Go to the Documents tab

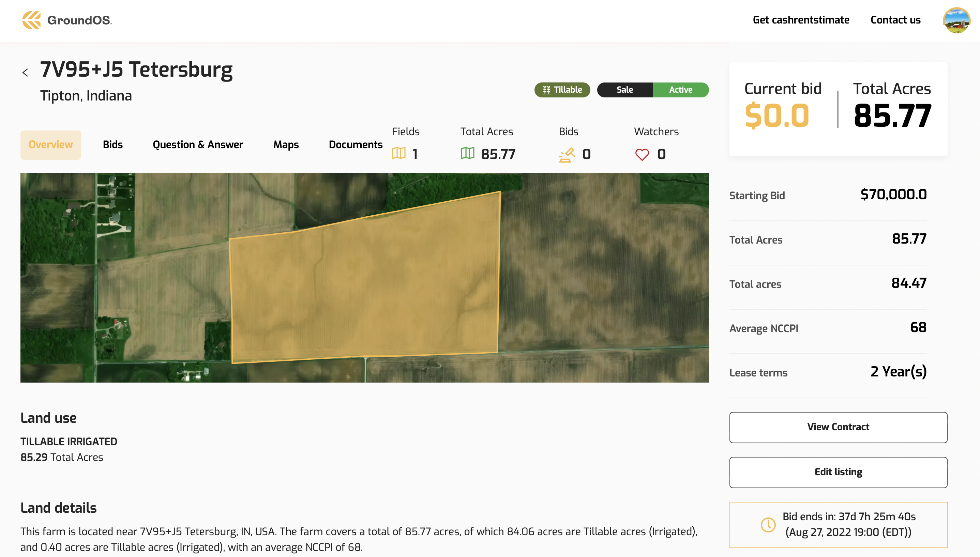coord(355,144)
